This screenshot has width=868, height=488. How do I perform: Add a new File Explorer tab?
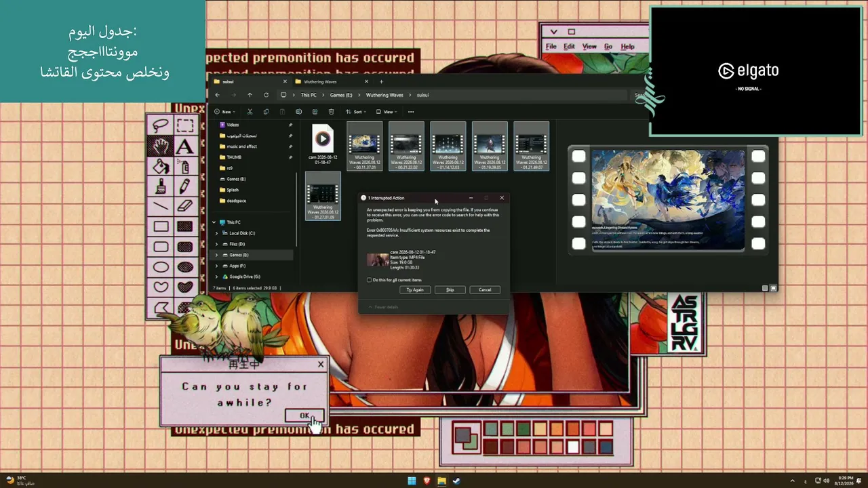381,81
